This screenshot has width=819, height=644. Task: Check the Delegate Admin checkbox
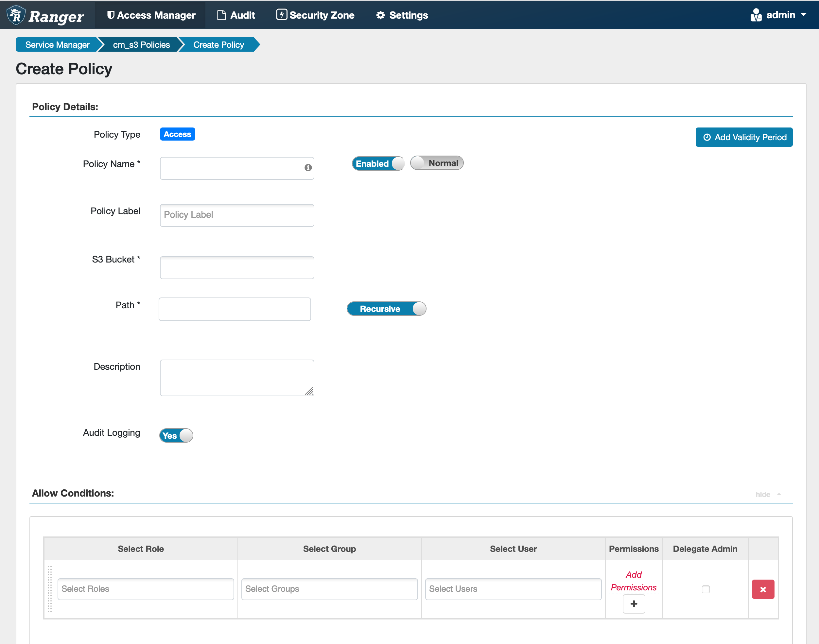705,589
